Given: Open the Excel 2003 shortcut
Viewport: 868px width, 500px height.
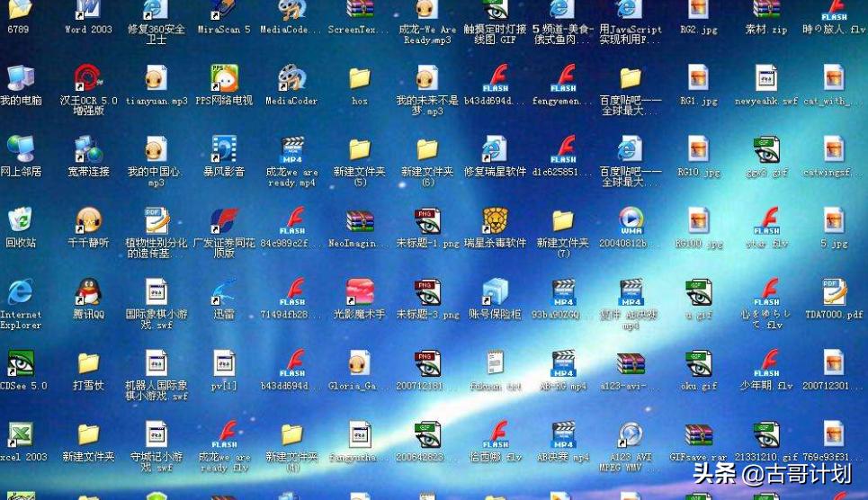Looking at the screenshot, I should [x=21, y=434].
